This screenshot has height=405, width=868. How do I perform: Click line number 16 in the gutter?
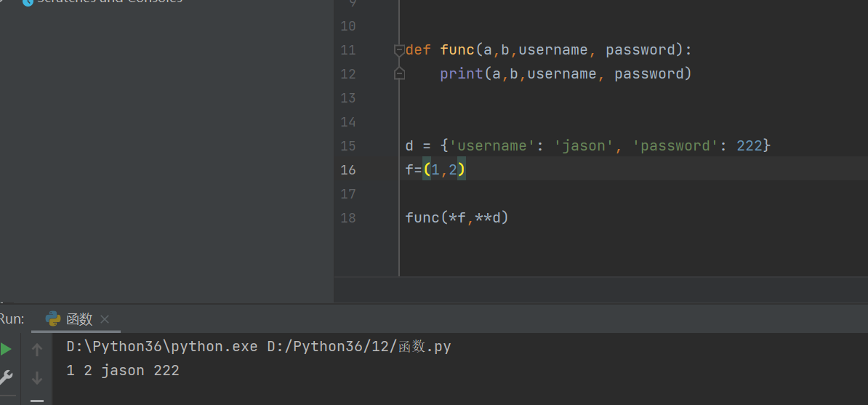348,170
